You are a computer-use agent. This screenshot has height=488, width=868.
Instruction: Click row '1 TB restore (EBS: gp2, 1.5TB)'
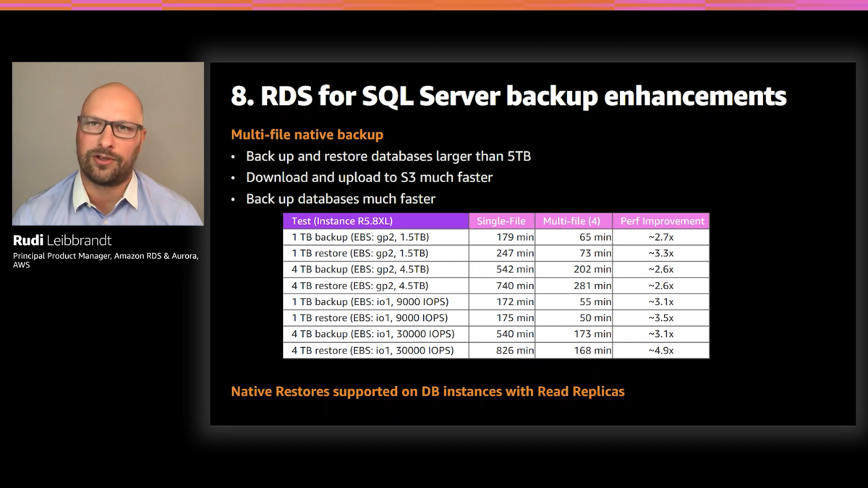[496, 253]
